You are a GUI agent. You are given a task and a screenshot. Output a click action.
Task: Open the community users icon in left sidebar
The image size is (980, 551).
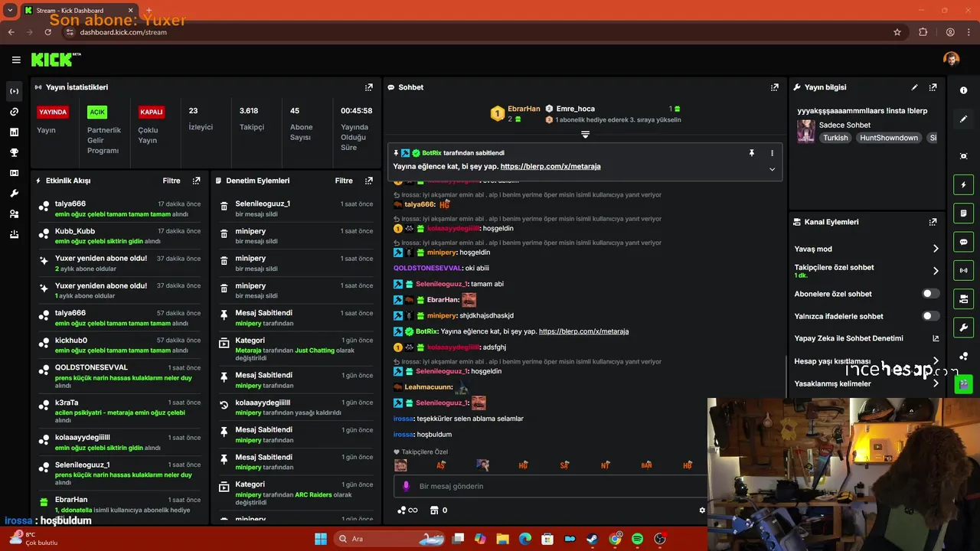tap(14, 214)
